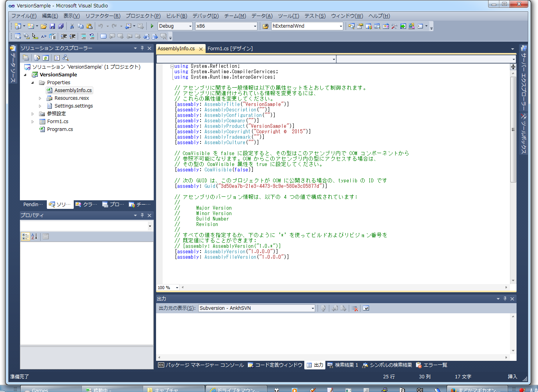Open the Start Page green-arrow toolbar icon

point(403,26)
